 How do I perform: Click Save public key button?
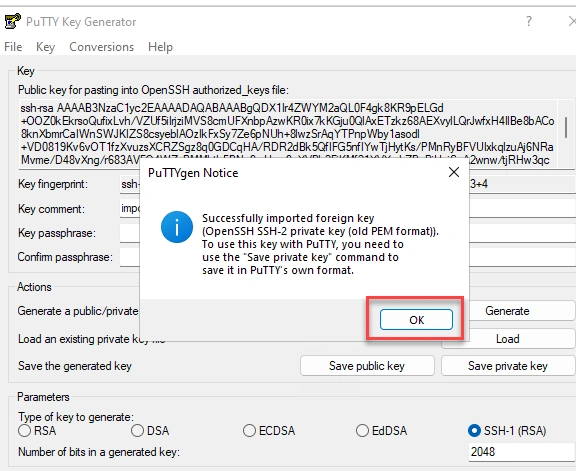[367, 366]
